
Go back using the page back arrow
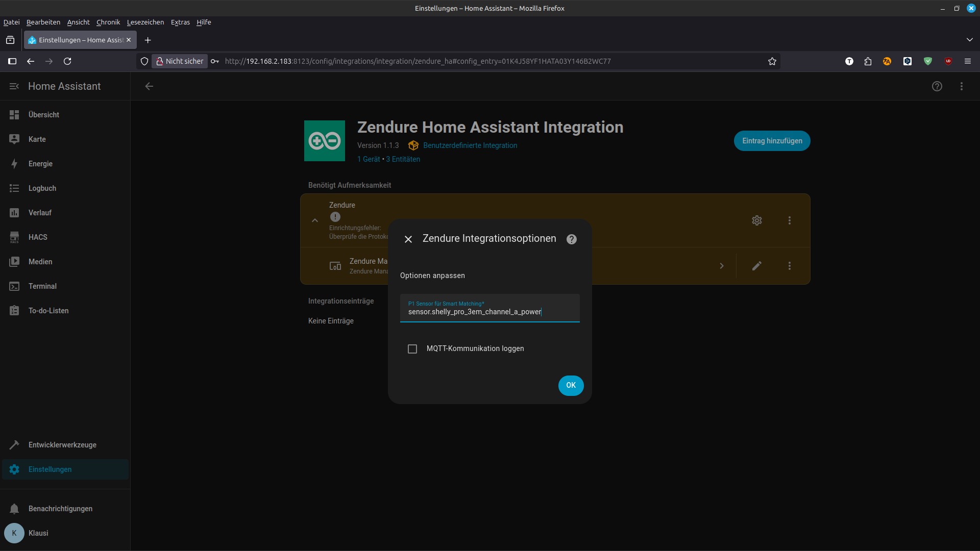tap(149, 86)
